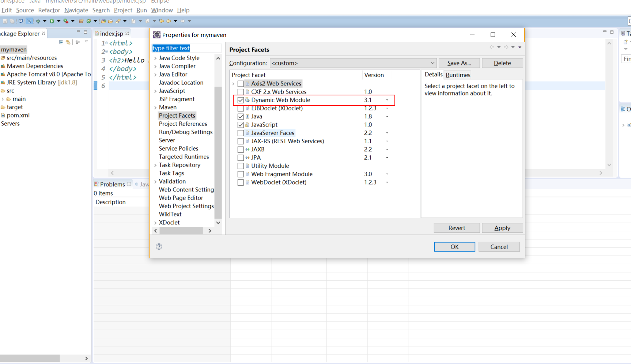The width and height of the screenshot is (631, 364).
Task: Check the JPA facet checkbox
Action: [241, 158]
